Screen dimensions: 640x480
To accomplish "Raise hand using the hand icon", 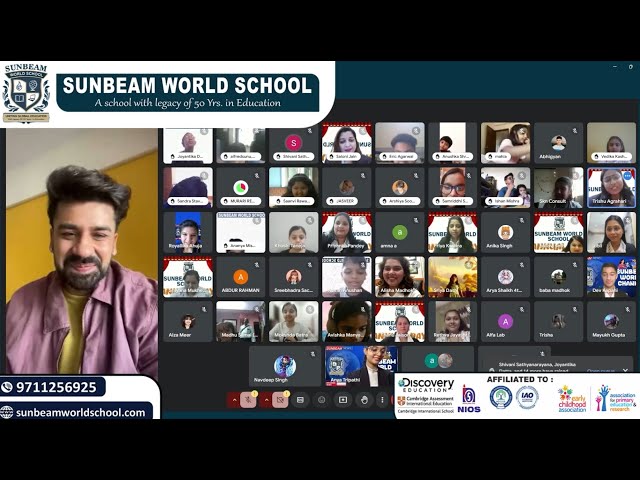I will [364, 400].
